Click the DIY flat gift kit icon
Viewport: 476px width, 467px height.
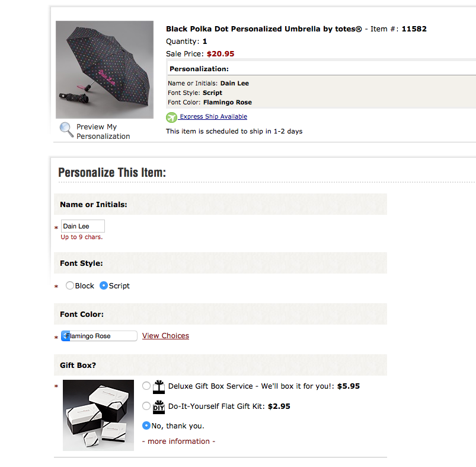[158, 406]
